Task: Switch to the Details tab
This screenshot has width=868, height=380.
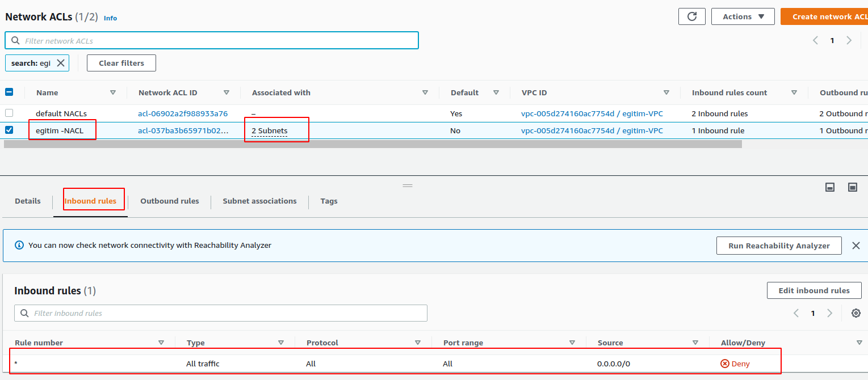Action: pyautogui.click(x=28, y=201)
